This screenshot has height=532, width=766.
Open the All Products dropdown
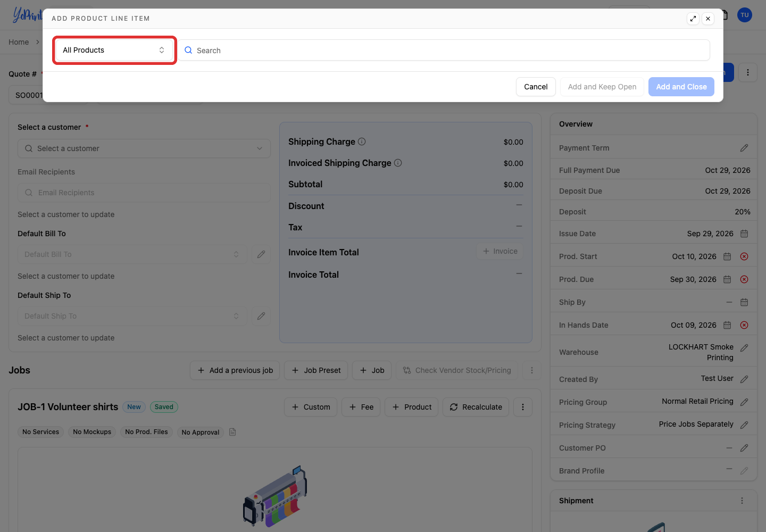(114, 50)
